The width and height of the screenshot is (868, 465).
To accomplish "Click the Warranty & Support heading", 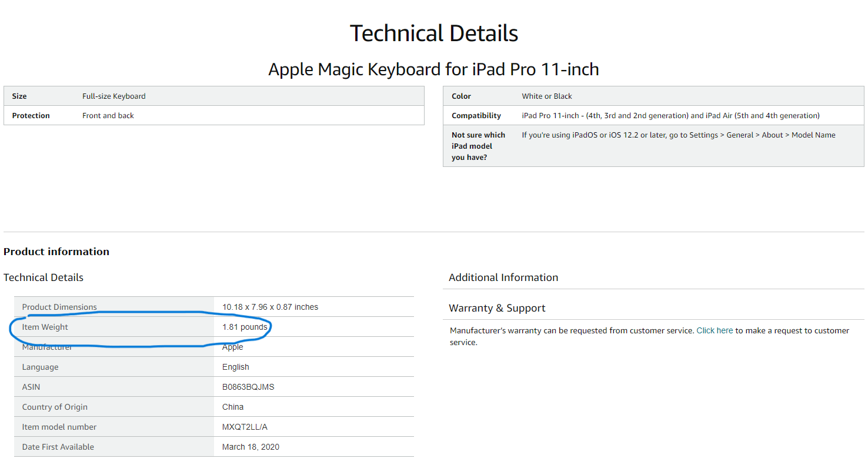I will click(x=497, y=308).
